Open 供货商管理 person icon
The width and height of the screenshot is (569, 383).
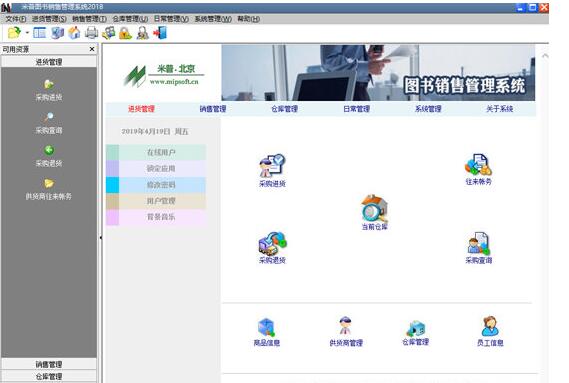(x=346, y=331)
